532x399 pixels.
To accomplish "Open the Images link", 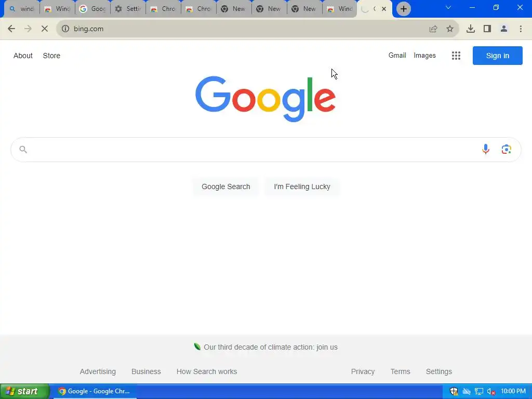I will (424, 55).
